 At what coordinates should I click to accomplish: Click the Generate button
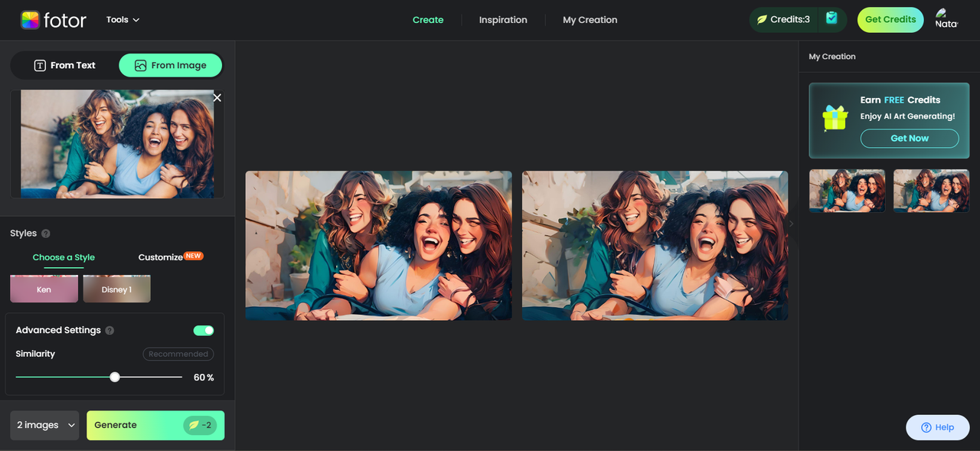tap(155, 425)
